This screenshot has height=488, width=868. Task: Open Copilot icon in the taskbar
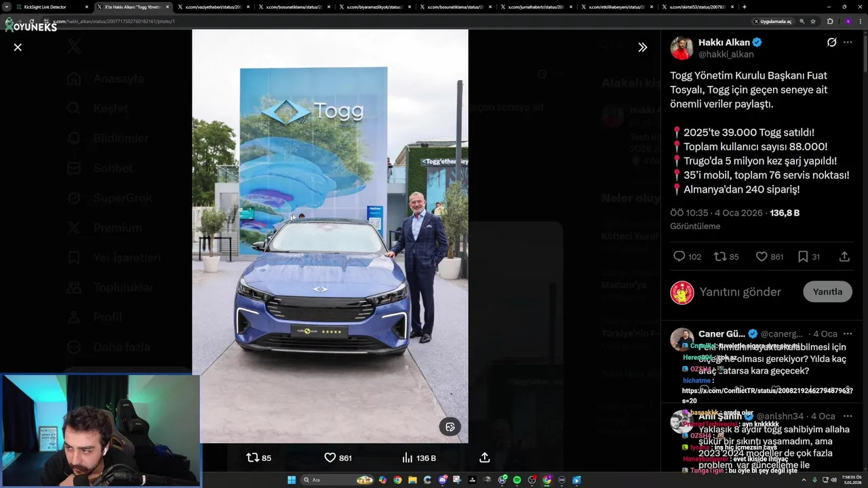point(382,480)
